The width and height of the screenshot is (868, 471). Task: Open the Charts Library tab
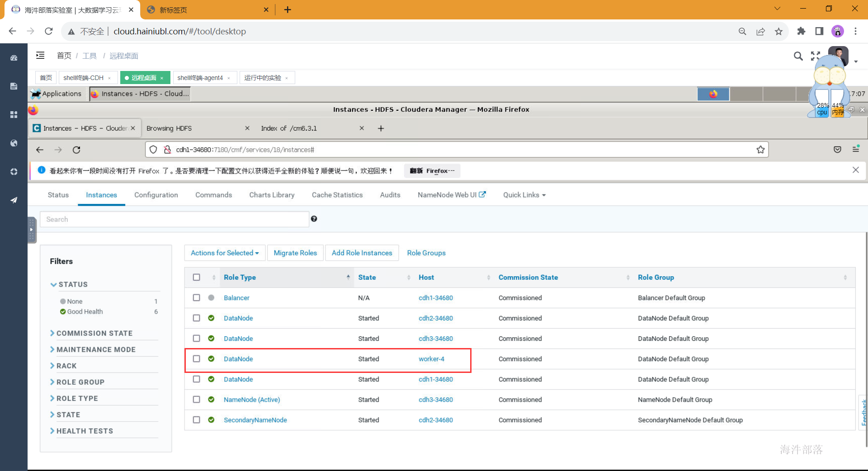tap(272, 195)
